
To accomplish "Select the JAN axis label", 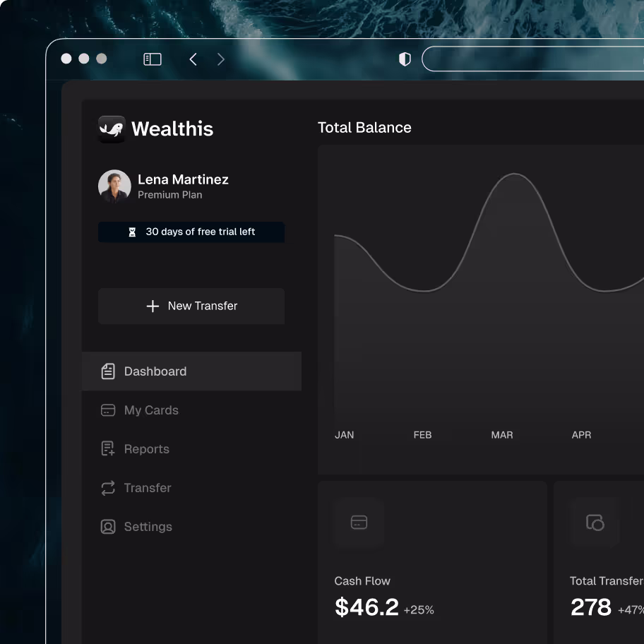I will [344, 435].
